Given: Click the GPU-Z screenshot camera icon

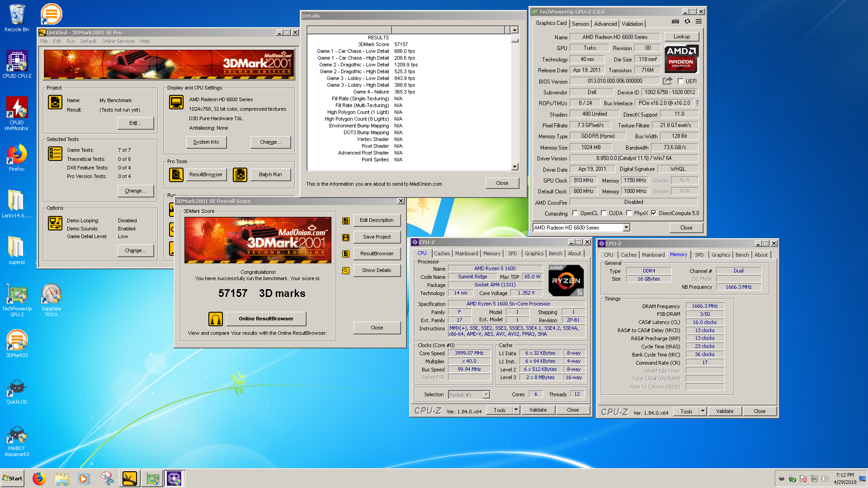Looking at the screenshot, I should [675, 22].
